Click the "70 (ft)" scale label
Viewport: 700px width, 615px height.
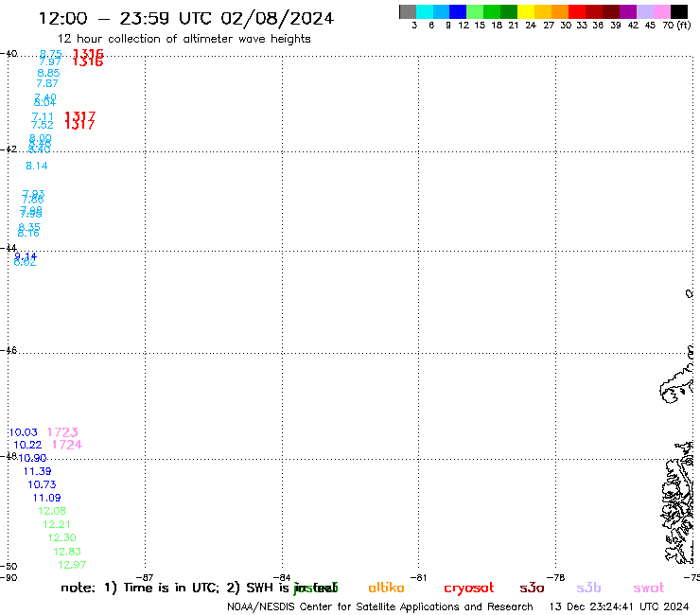[676, 26]
